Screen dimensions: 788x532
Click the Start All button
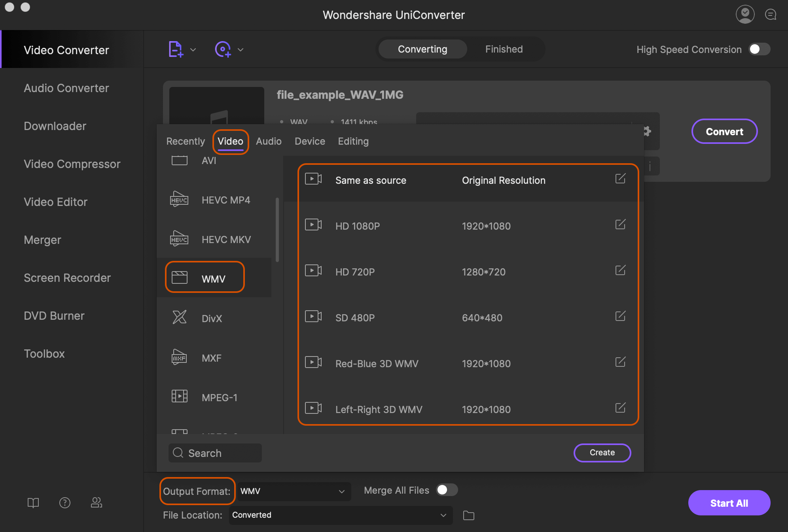tap(729, 503)
